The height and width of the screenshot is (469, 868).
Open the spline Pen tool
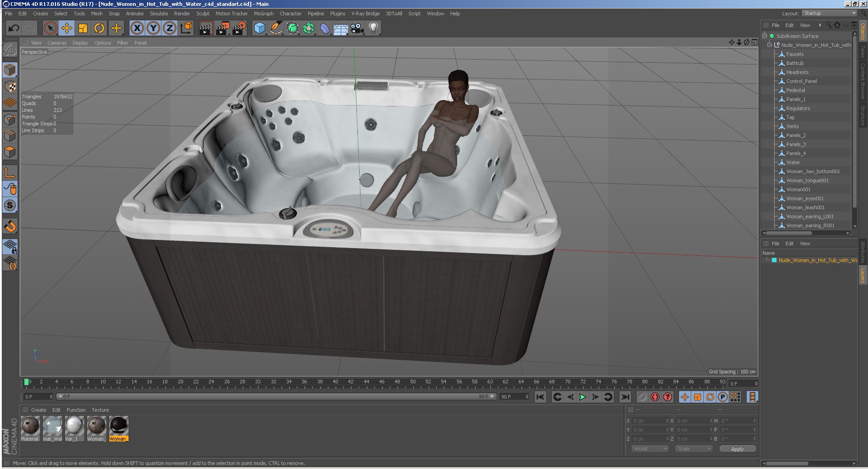point(276,28)
